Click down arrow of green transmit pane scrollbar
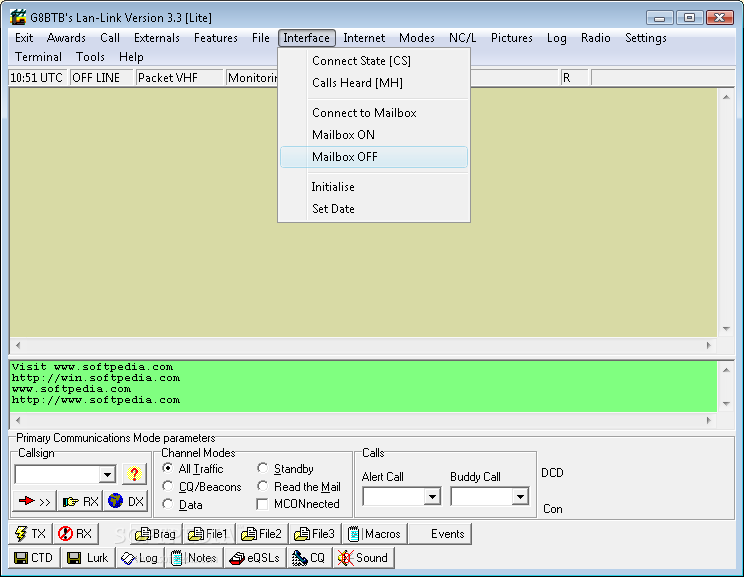The height and width of the screenshot is (577, 744). pyautogui.click(x=726, y=404)
